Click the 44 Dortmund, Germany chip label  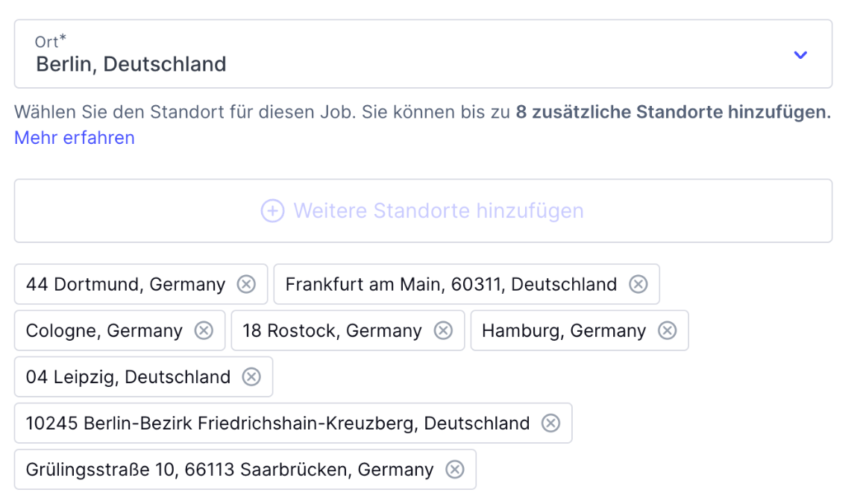pyautogui.click(x=125, y=284)
